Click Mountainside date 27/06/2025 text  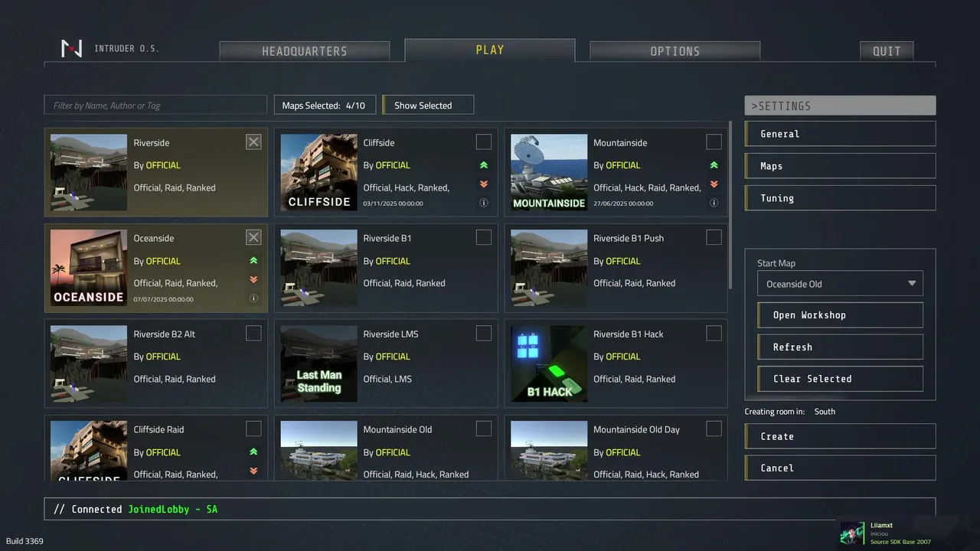(623, 204)
